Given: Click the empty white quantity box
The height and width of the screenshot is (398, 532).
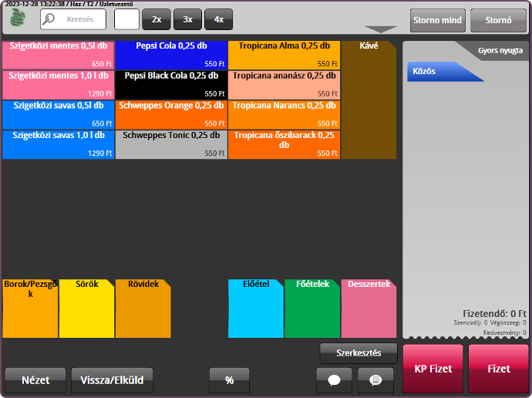Looking at the screenshot, I should [126, 19].
